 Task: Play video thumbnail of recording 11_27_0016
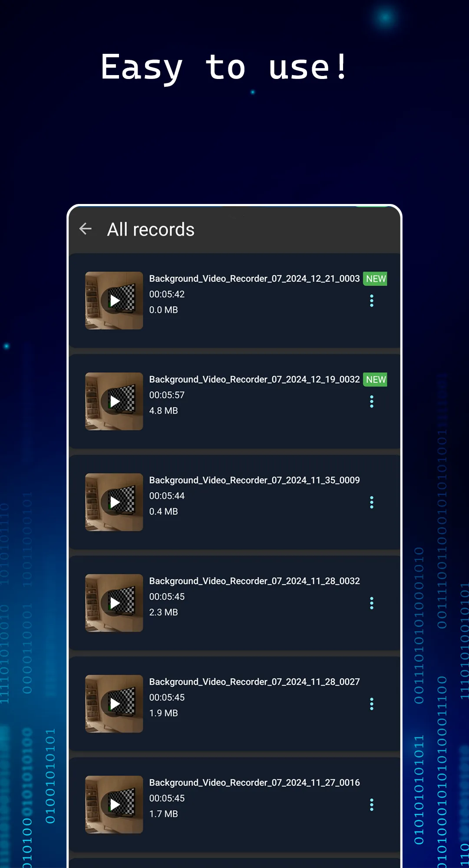(114, 805)
